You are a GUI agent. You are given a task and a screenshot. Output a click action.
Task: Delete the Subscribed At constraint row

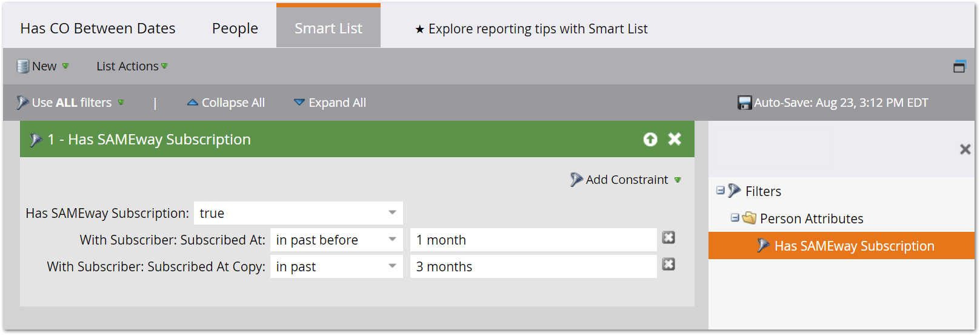click(x=668, y=237)
